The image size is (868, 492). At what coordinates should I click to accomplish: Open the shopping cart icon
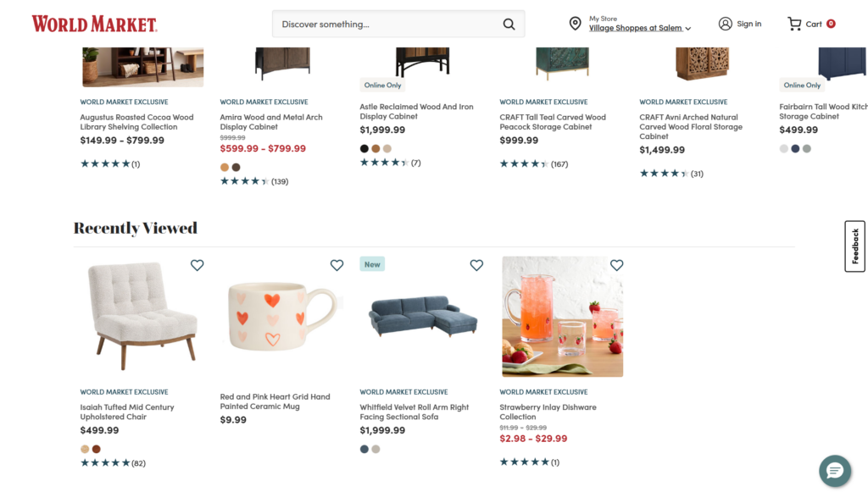click(x=794, y=24)
